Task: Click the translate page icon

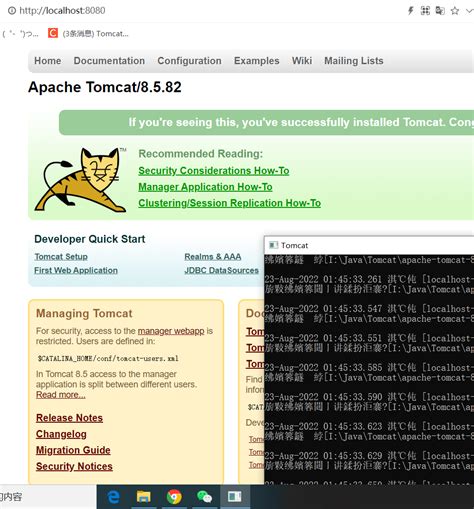Action: (x=440, y=11)
